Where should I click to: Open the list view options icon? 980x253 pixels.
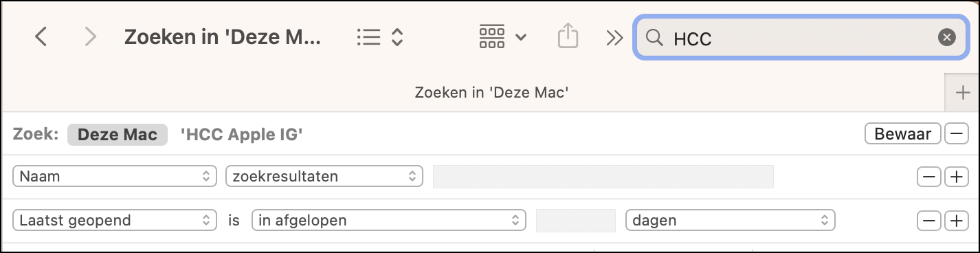379,36
